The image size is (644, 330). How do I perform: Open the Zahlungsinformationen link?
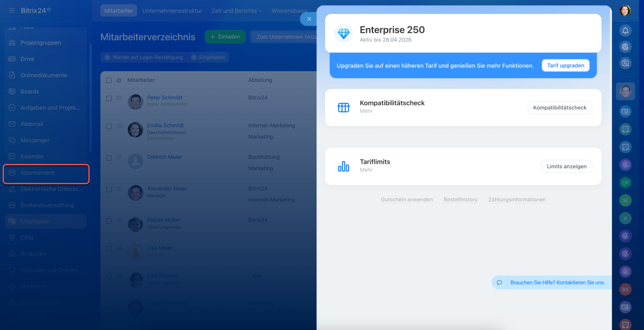(x=517, y=200)
